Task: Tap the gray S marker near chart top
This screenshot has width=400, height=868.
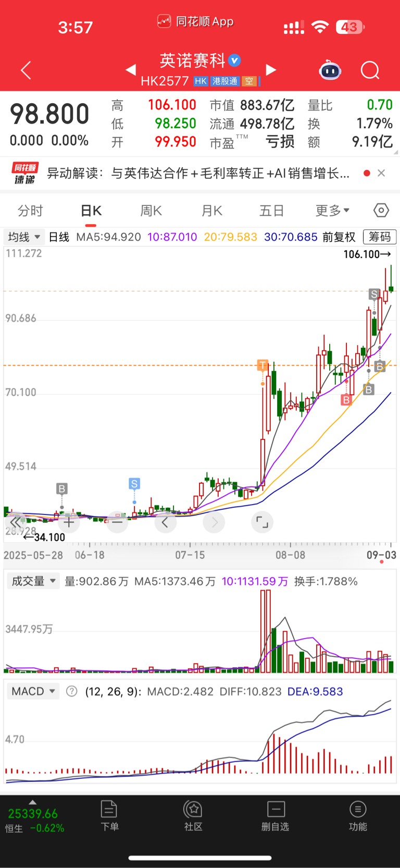Action: pyautogui.click(x=374, y=294)
